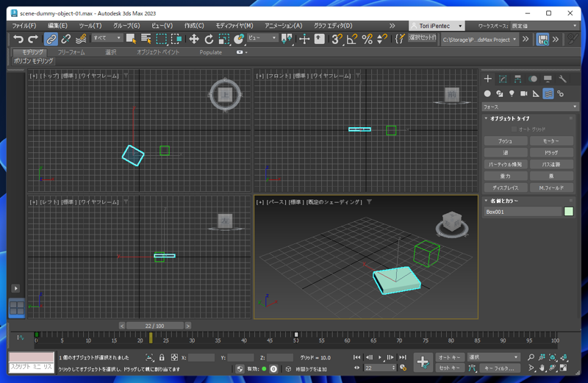The height and width of the screenshot is (383, 588).
Task: Switch to the フリーフォーム ribbon tab
Action: (x=71, y=52)
